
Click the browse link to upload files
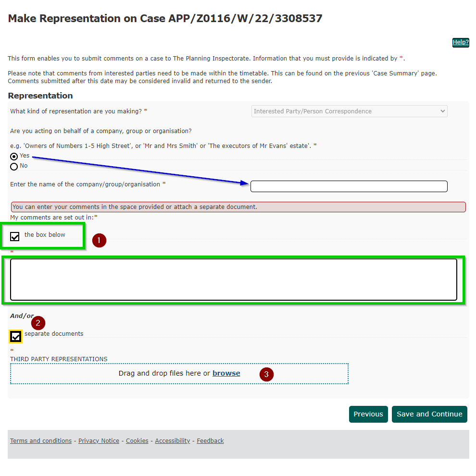[x=226, y=373]
